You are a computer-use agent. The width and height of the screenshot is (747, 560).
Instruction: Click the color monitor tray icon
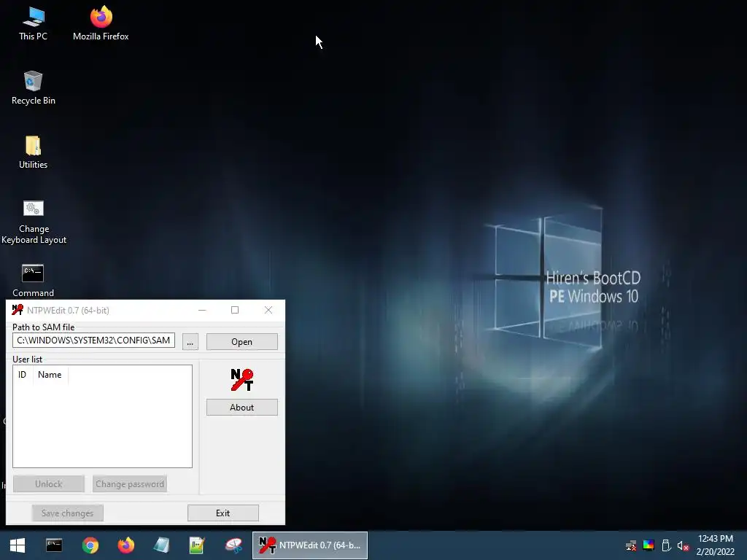649,545
